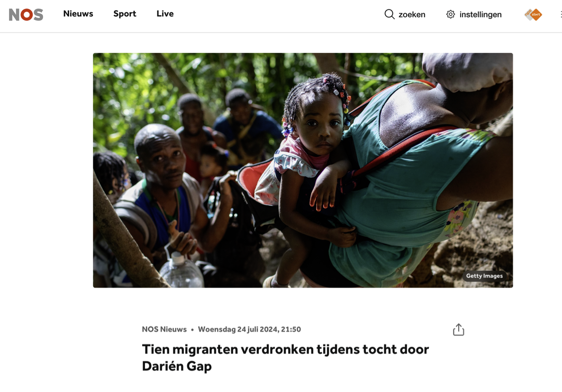Click the magnifying glass search icon
Image resolution: width=562 pixels, height=392 pixels.
(x=389, y=14)
